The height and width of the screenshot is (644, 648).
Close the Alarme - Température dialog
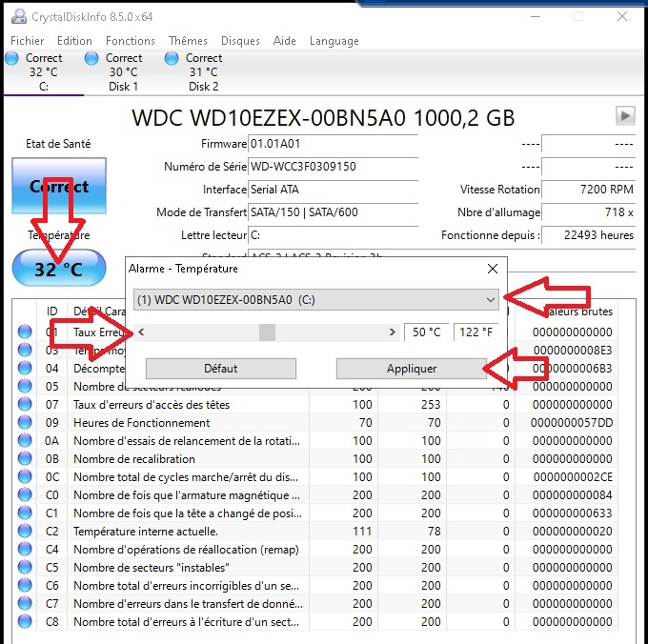(493, 269)
